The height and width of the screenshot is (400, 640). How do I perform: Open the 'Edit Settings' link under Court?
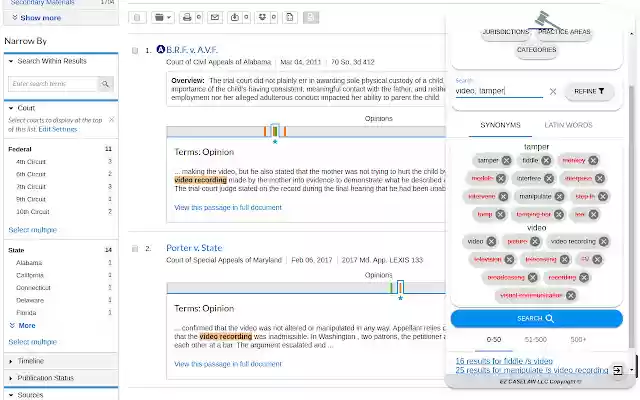pyautogui.click(x=58, y=129)
